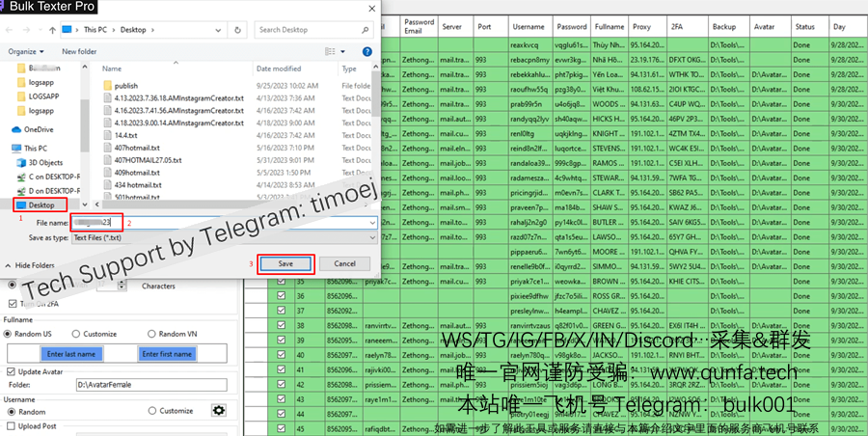Collapse with Hide Folders

(x=30, y=265)
